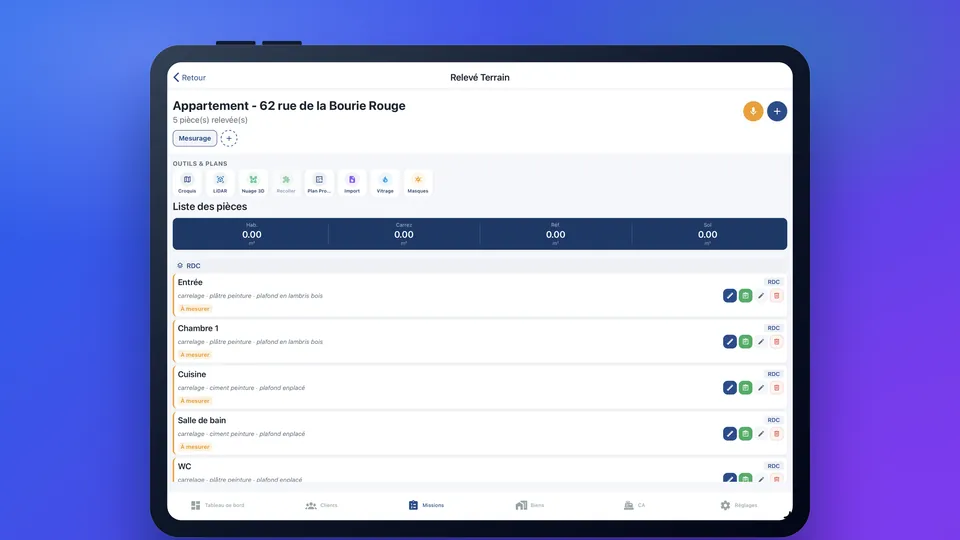Image resolution: width=960 pixels, height=540 pixels.
Task: Click the À mesurer tag under Cuisine
Action: (x=195, y=400)
